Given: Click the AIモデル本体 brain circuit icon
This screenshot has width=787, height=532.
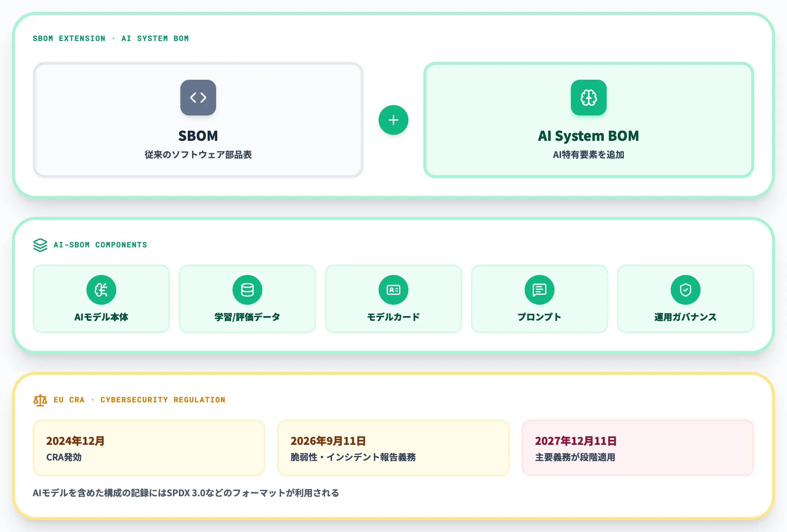Looking at the screenshot, I should [x=101, y=290].
